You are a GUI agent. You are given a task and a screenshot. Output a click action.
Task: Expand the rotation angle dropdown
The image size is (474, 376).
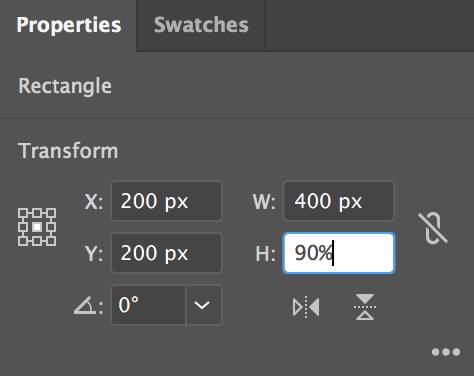[x=204, y=305]
